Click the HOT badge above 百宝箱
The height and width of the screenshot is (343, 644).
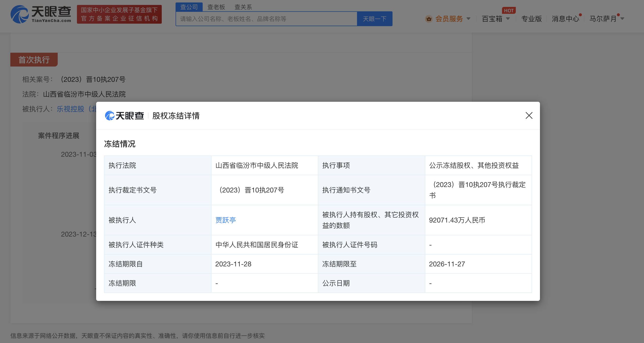508,11
